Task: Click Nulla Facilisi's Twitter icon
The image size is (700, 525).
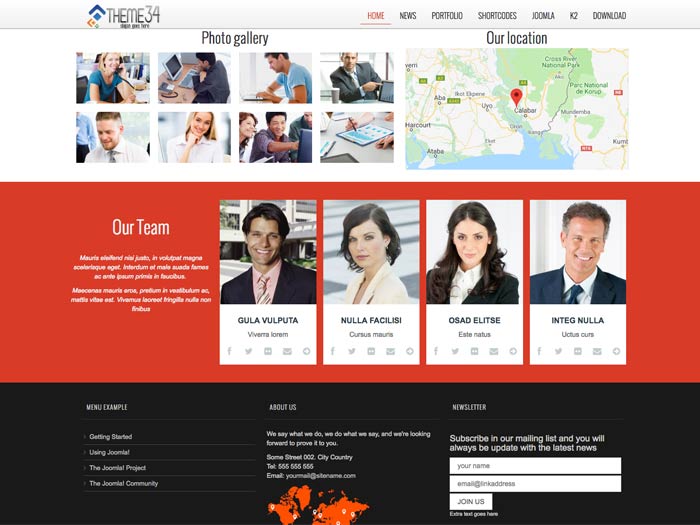Action: (x=352, y=351)
